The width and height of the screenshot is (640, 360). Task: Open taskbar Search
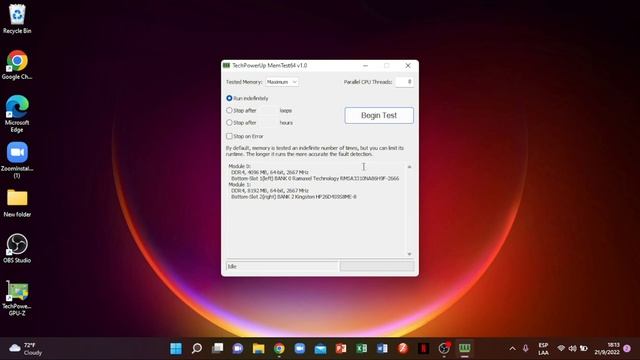tap(197, 348)
